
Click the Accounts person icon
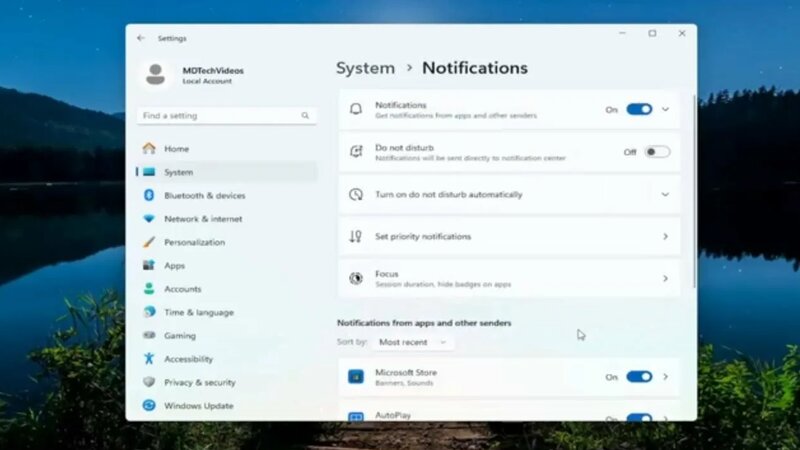pos(149,289)
